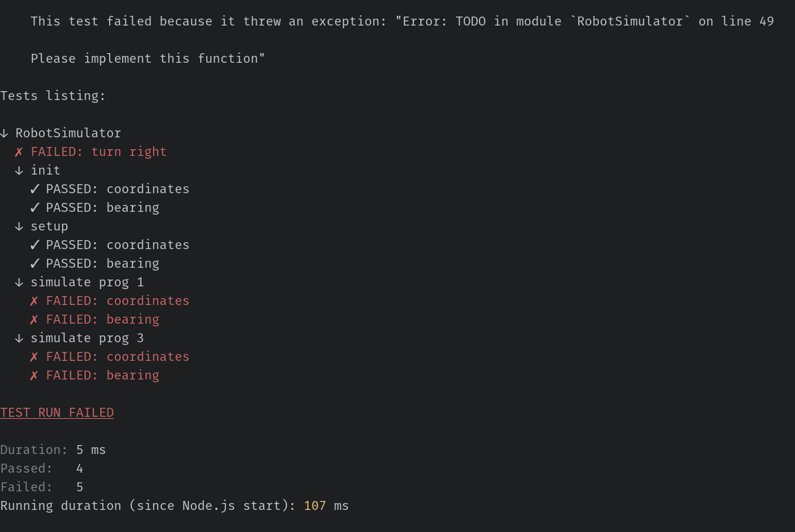Viewport: 795px width, 532px height.
Task: Click the checkmark next to init PASSED: coordinates
Action: [35, 188]
